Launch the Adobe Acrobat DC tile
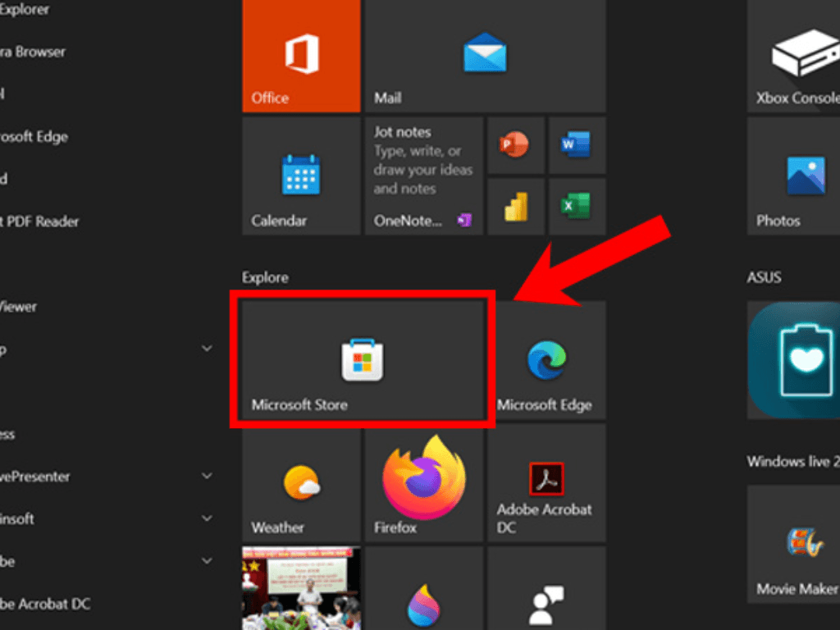The width and height of the screenshot is (840, 630). (546, 482)
